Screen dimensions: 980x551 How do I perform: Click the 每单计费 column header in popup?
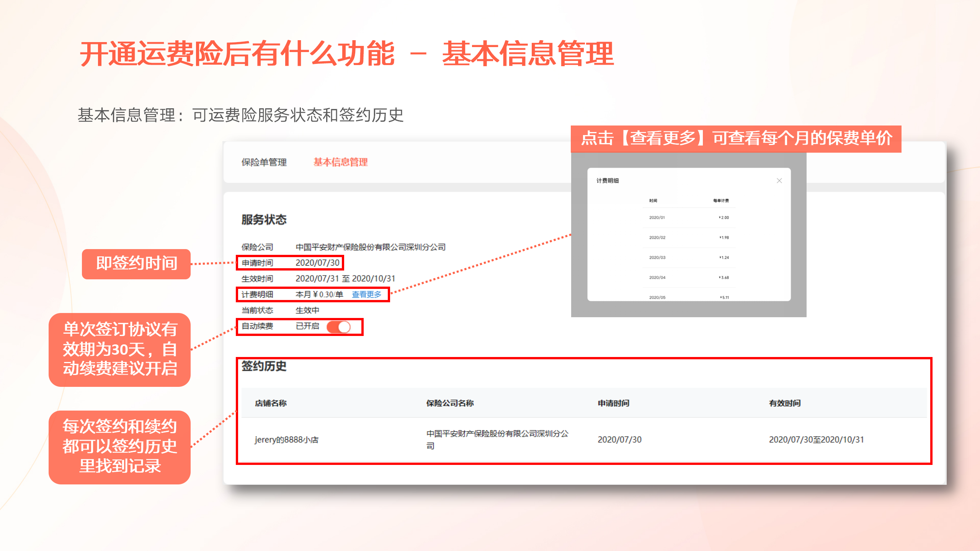click(x=720, y=201)
